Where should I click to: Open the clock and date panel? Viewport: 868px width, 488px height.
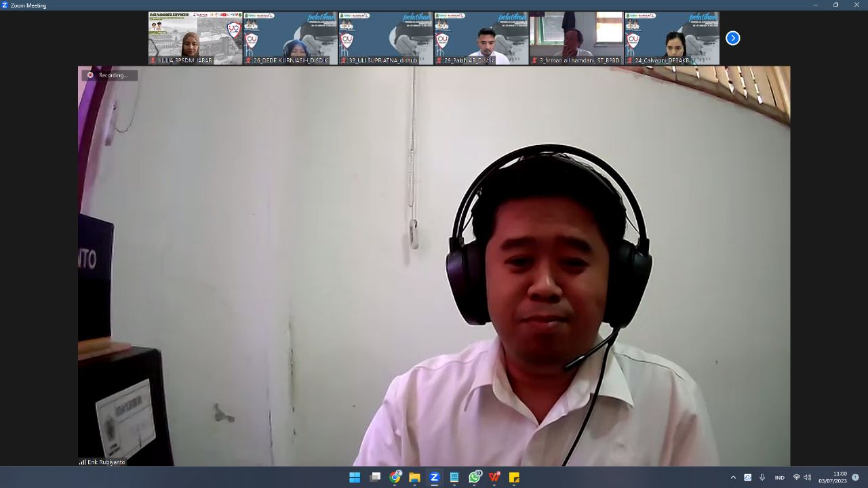point(833,477)
